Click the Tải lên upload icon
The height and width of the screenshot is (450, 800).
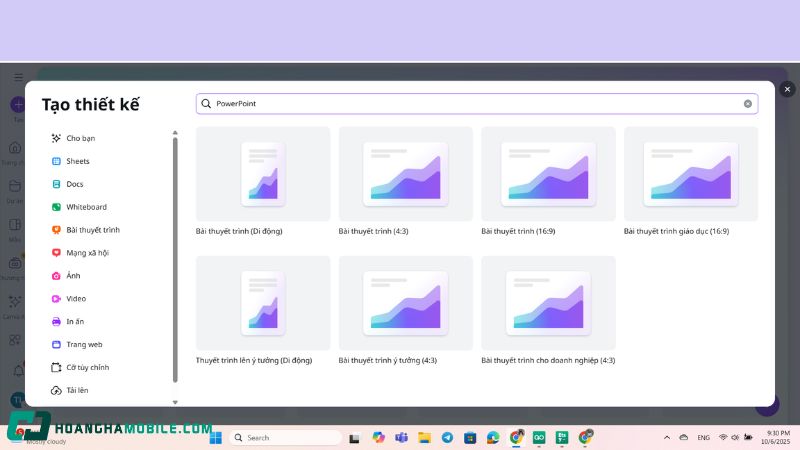click(56, 390)
